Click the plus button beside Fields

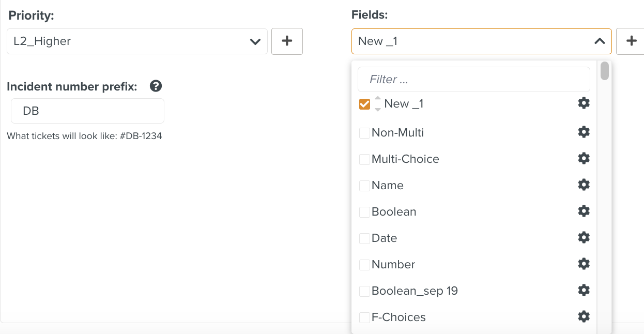click(x=631, y=41)
